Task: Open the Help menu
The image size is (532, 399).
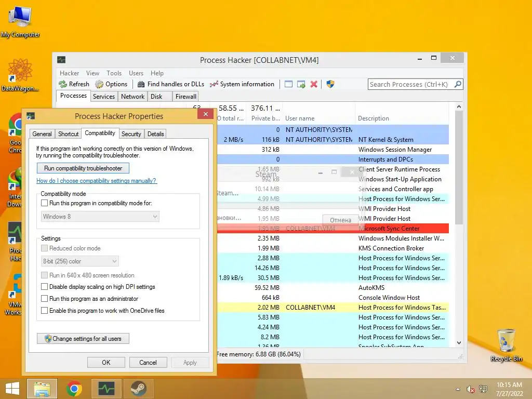Action: click(157, 73)
